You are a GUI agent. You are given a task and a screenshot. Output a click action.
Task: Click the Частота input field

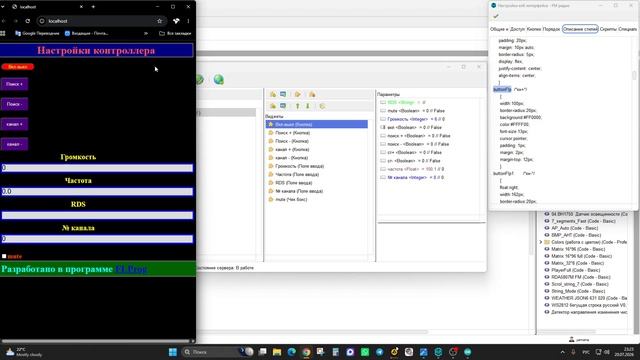[97, 191]
